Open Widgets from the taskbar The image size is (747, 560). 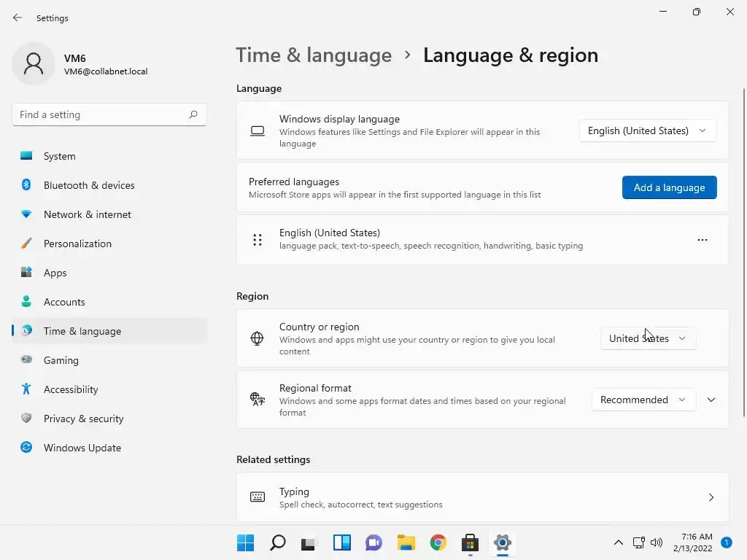coord(342,542)
